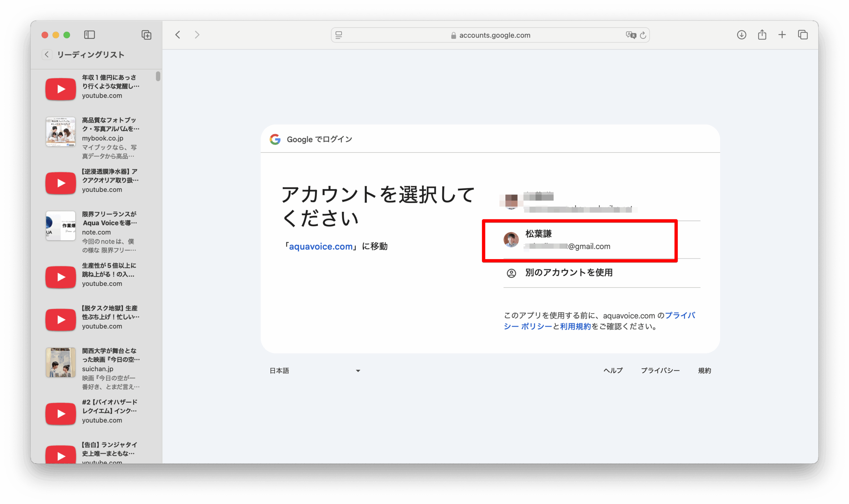849x504 pixels.
Task: Click the translate icon in the address bar
Action: pos(630,35)
